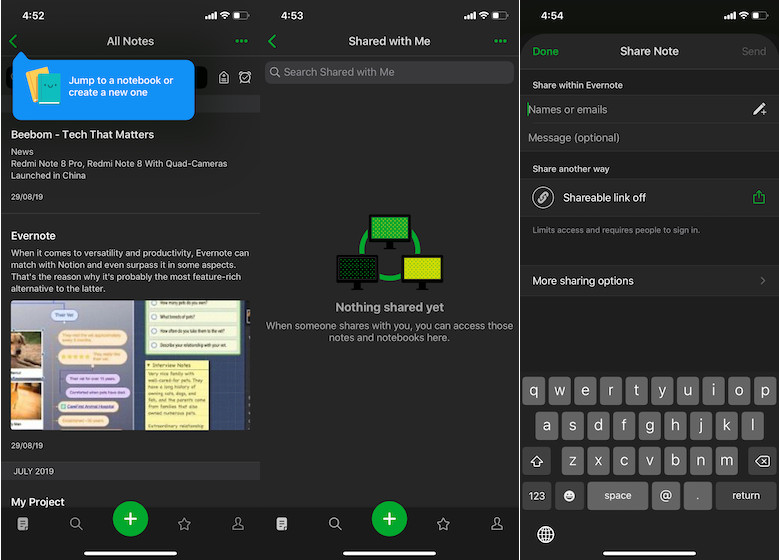Open Shortcuts star in Shared with Me bar
Image resolution: width=779 pixels, height=560 pixels.
pos(443,524)
